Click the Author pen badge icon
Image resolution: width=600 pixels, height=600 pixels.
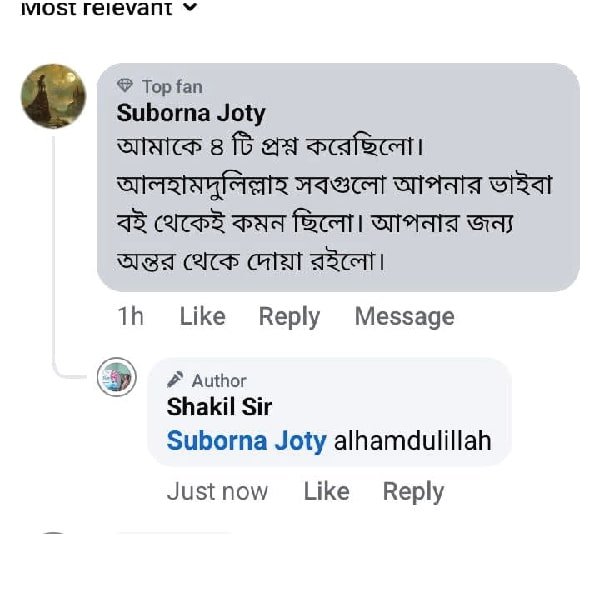pos(175,380)
